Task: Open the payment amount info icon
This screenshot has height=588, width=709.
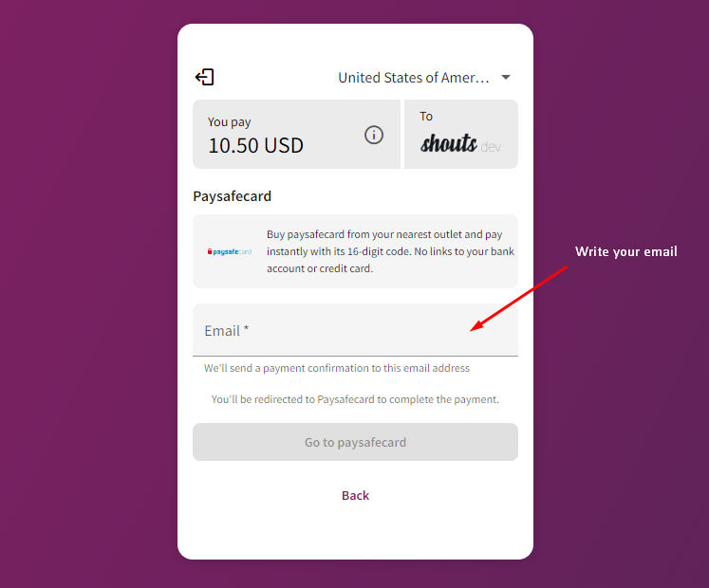Action: 374,135
